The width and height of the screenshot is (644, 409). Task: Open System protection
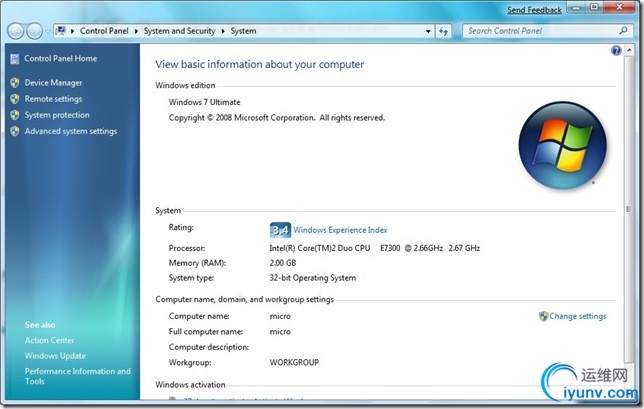[57, 115]
